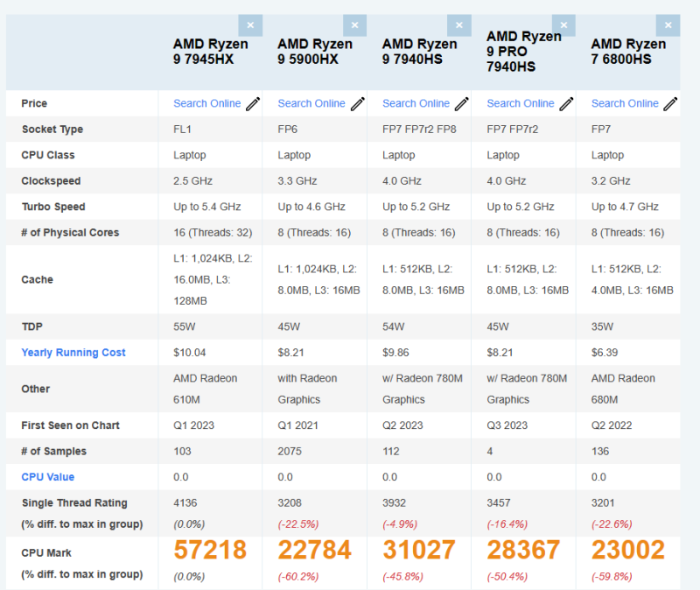Remove the Ryzen 9 7945HX column
700x590 pixels.
coord(250,25)
